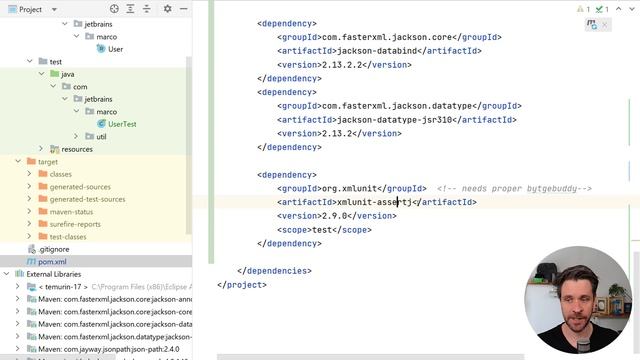Click the target folder icon

point(31,162)
